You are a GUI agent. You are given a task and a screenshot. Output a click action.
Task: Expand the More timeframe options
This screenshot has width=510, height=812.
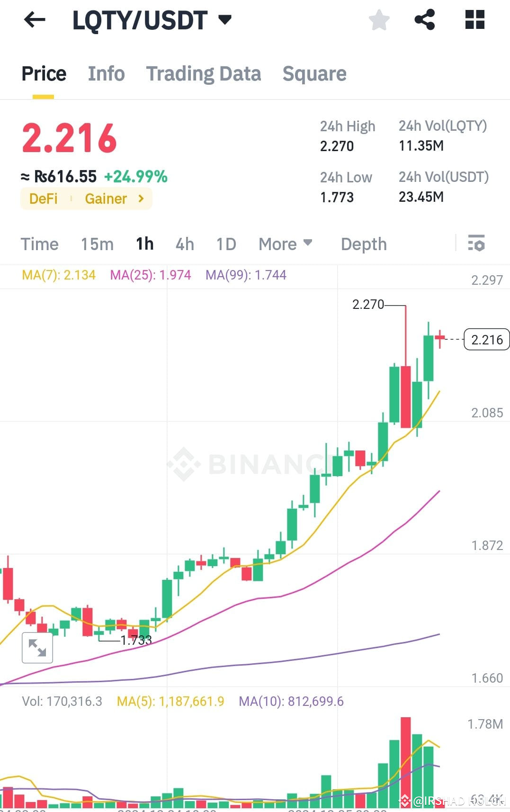[x=285, y=244]
